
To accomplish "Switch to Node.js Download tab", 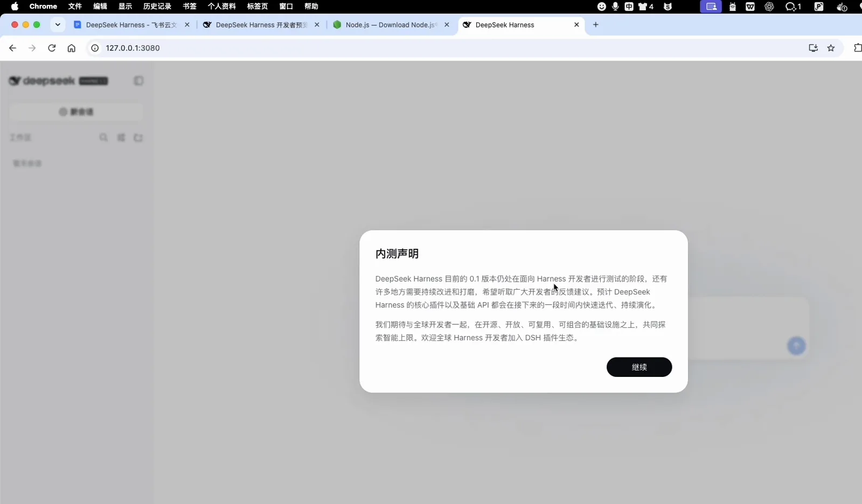I will click(391, 25).
